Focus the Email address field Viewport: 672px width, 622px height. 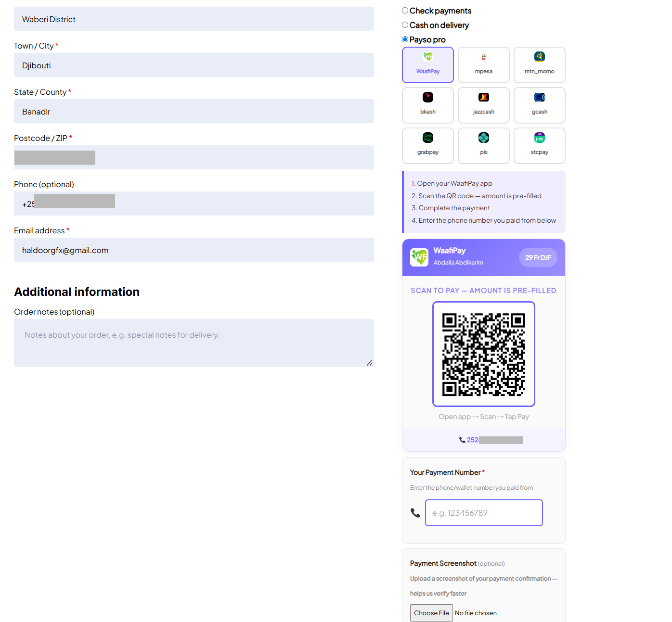pos(194,250)
